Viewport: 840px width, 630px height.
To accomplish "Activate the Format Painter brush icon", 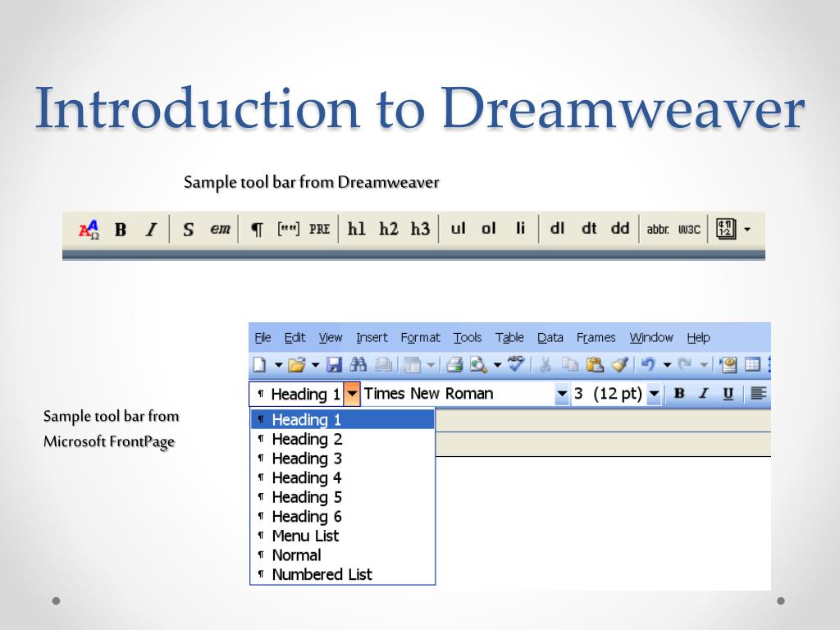I will [x=620, y=365].
